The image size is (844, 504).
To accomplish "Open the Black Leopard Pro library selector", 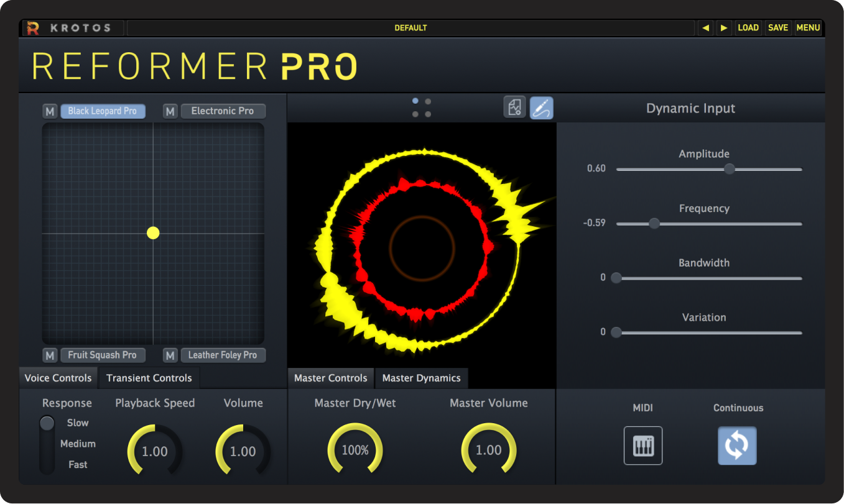I will pos(103,111).
